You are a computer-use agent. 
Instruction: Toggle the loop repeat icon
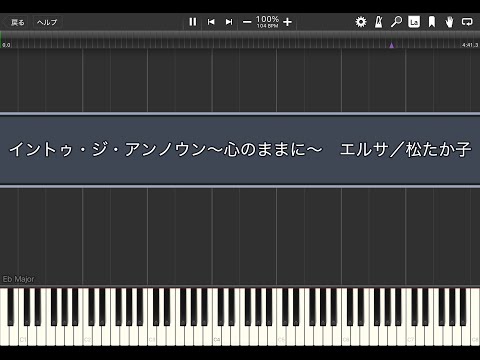pyautogui.click(x=467, y=22)
